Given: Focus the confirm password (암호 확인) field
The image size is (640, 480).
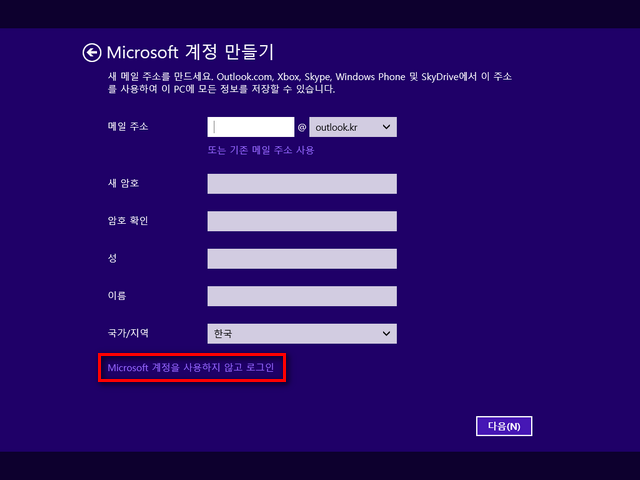Looking at the screenshot, I should 302,221.
